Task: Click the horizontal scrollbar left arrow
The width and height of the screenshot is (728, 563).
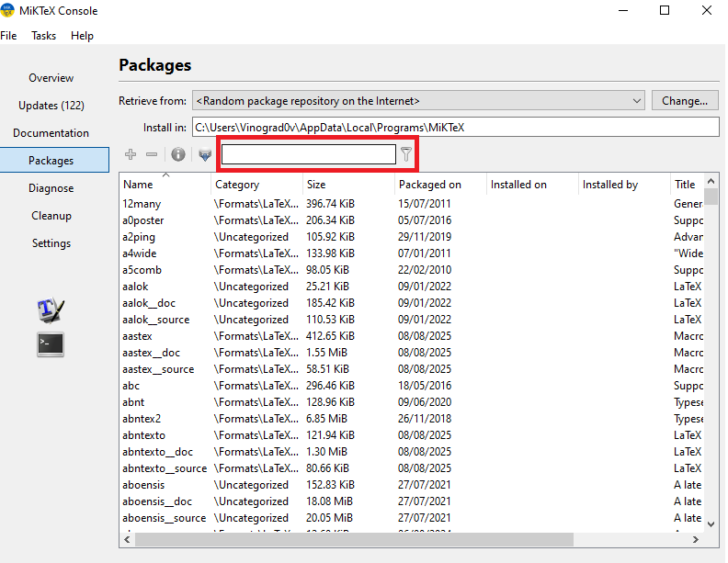Action: pos(127,539)
